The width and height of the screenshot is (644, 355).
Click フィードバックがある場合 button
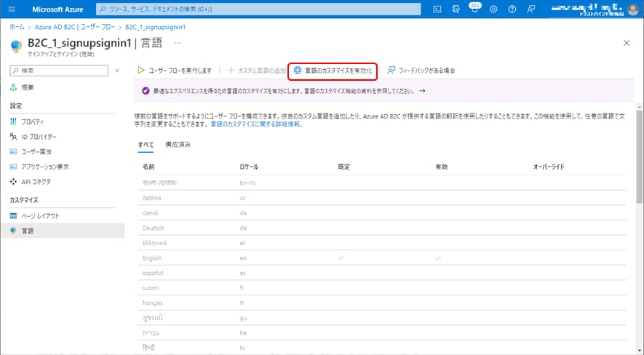pos(421,71)
